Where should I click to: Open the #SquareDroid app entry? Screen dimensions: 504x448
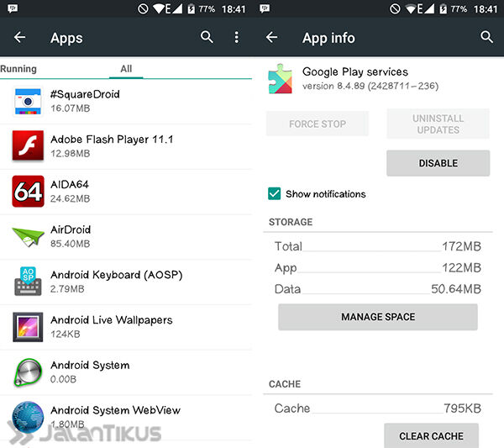[x=126, y=102]
